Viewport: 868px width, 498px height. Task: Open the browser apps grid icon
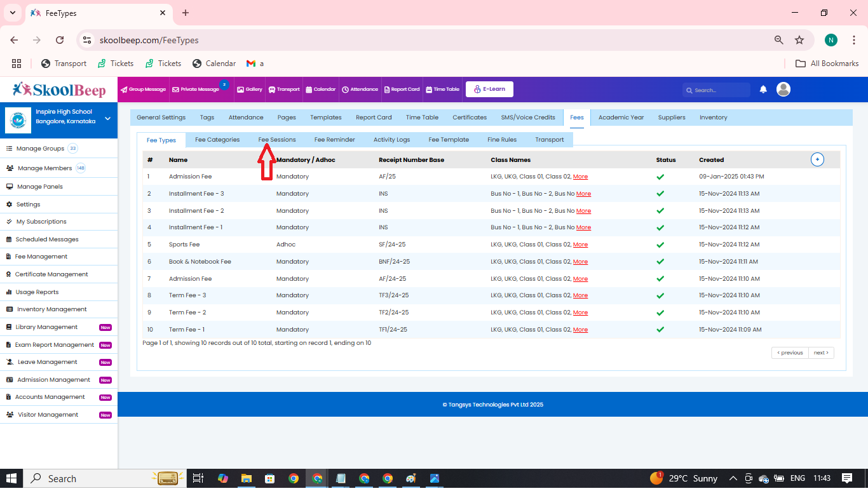(x=17, y=64)
